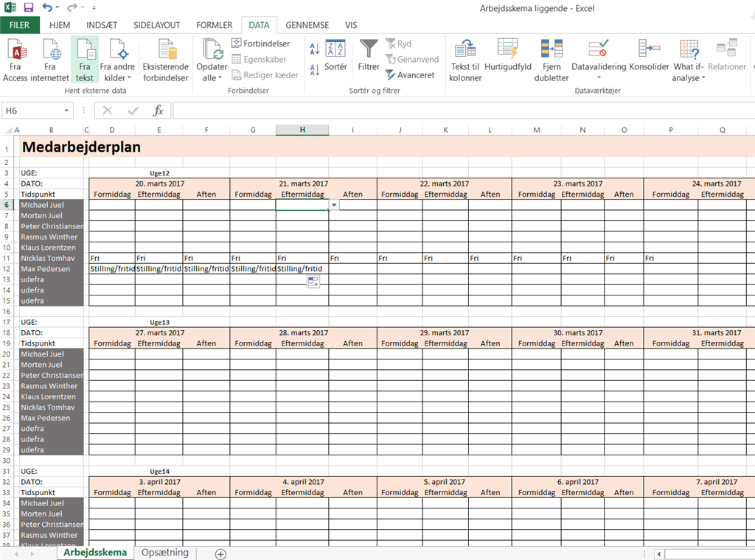Select the Klaus Lorentzen cell in row 10
This screenshot has width=755, height=560.
(51, 248)
